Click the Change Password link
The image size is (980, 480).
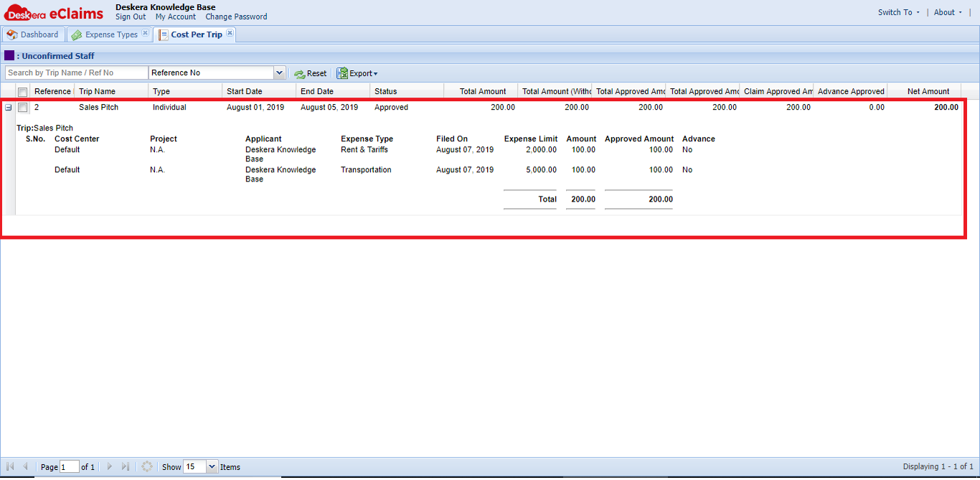(x=236, y=17)
